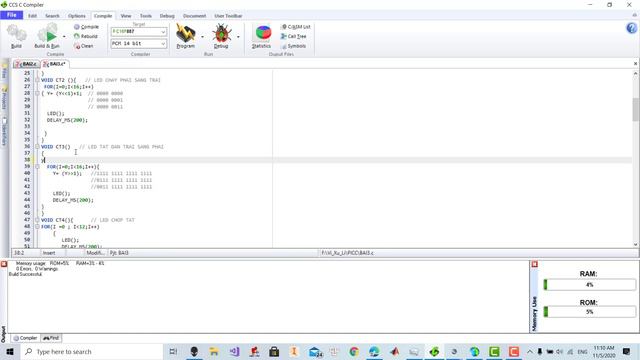Viewport: 640px width, 360px height.
Task: Open the Search ribbon tab
Action: pyautogui.click(x=52, y=16)
